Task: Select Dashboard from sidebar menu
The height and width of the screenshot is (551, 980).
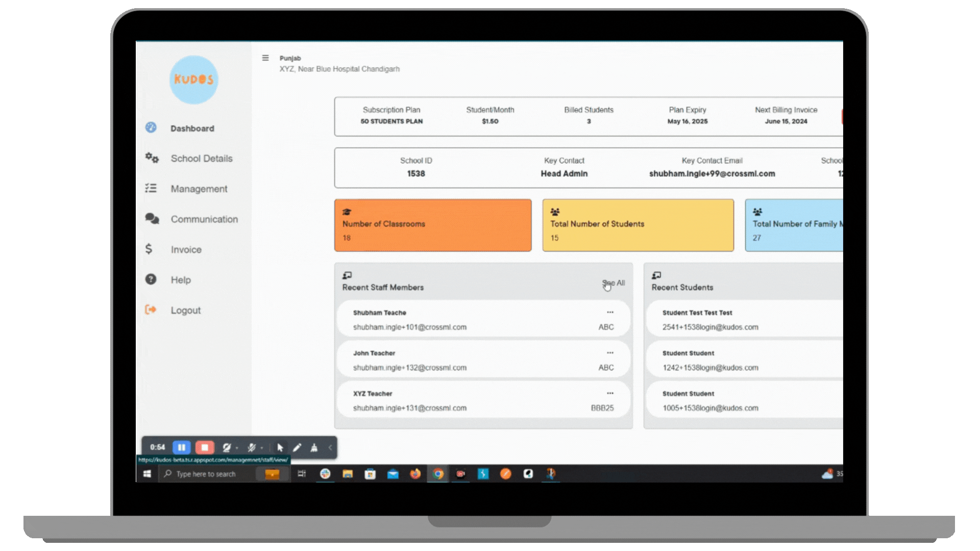Action: pyautogui.click(x=192, y=128)
